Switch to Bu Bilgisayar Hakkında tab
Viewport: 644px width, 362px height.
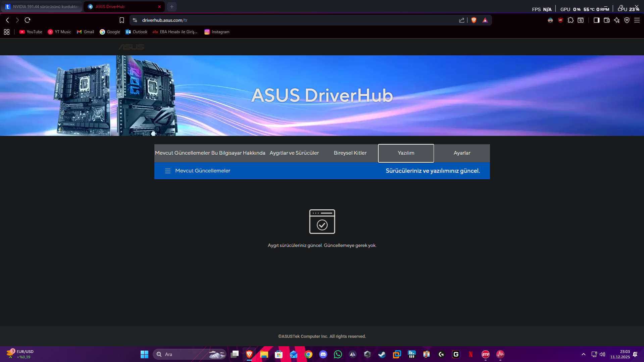(x=238, y=153)
